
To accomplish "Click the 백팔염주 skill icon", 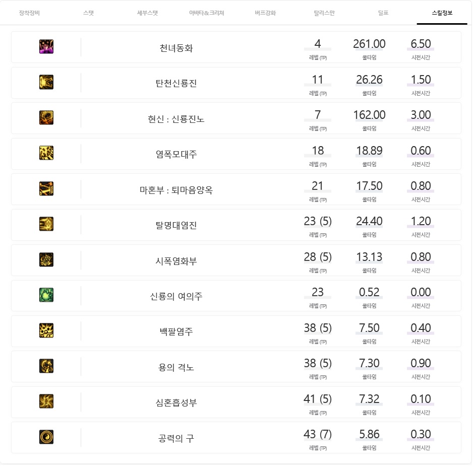I will 46,330.
